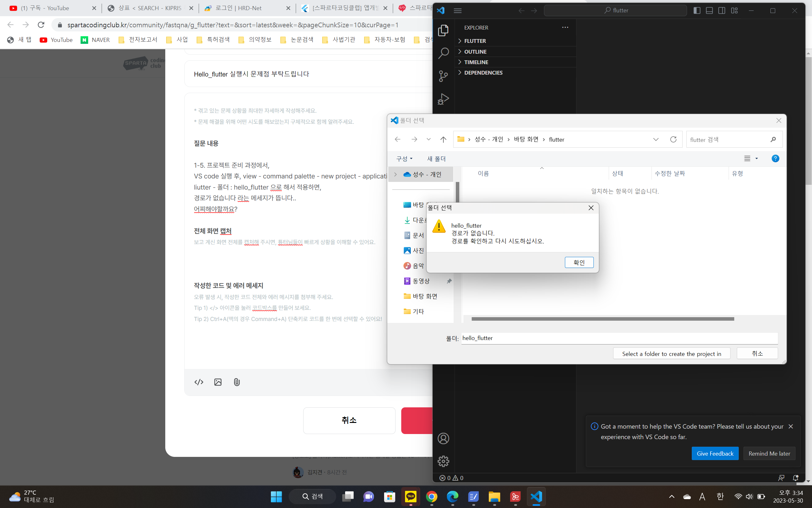The height and width of the screenshot is (508, 812).
Task: Click the VS Code command center search box
Action: [x=615, y=10]
